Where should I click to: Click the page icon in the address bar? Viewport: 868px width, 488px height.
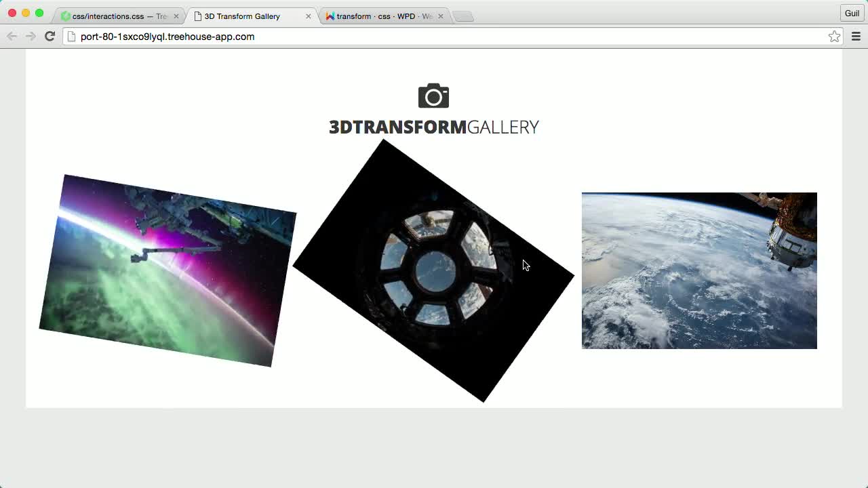[71, 37]
